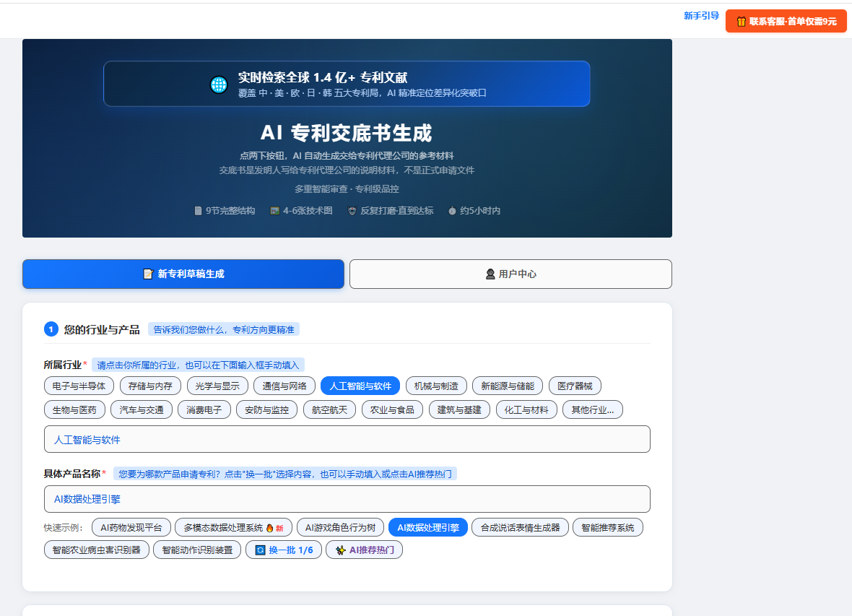Toggle the 人工智能与软件 industry chip

(360, 386)
